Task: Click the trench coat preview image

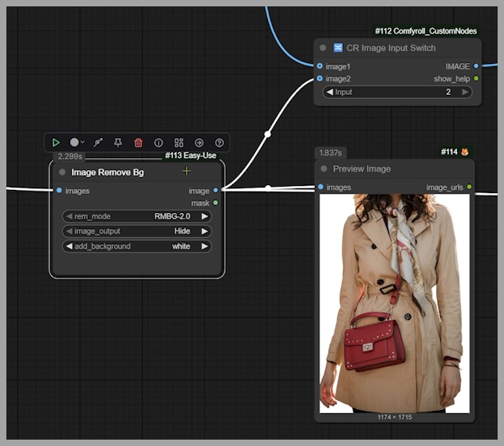Action: (x=394, y=303)
